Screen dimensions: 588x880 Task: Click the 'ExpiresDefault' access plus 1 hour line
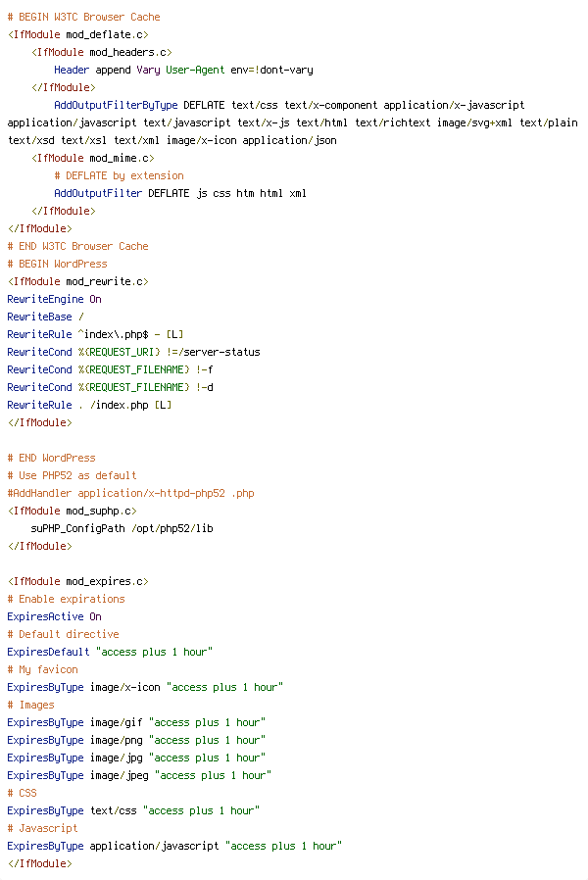[110, 652]
